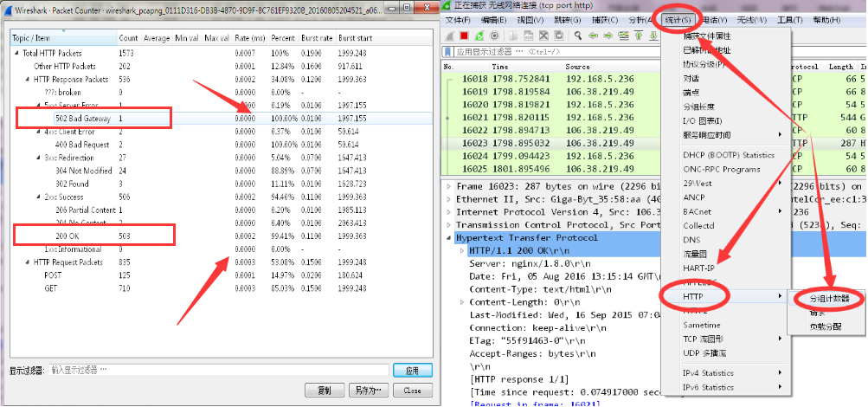Open the 编辑(E) menu
Viewport: 868px width, 407px height.
pos(494,20)
